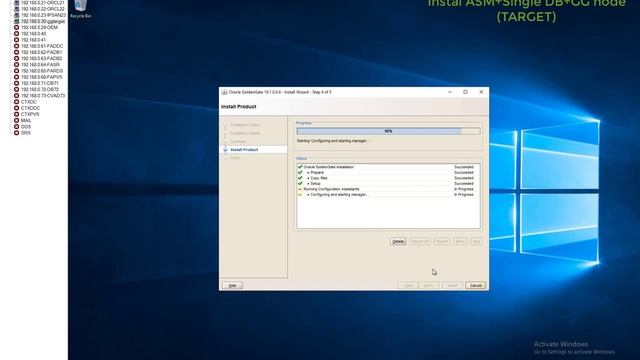
Task: Select the CTXDC connection
Action: point(29,102)
